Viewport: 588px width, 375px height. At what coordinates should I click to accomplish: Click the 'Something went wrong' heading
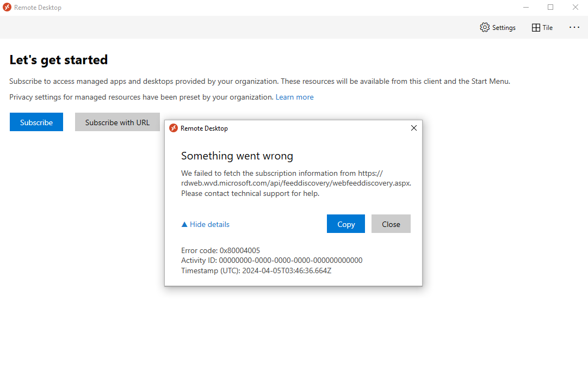pyautogui.click(x=237, y=156)
